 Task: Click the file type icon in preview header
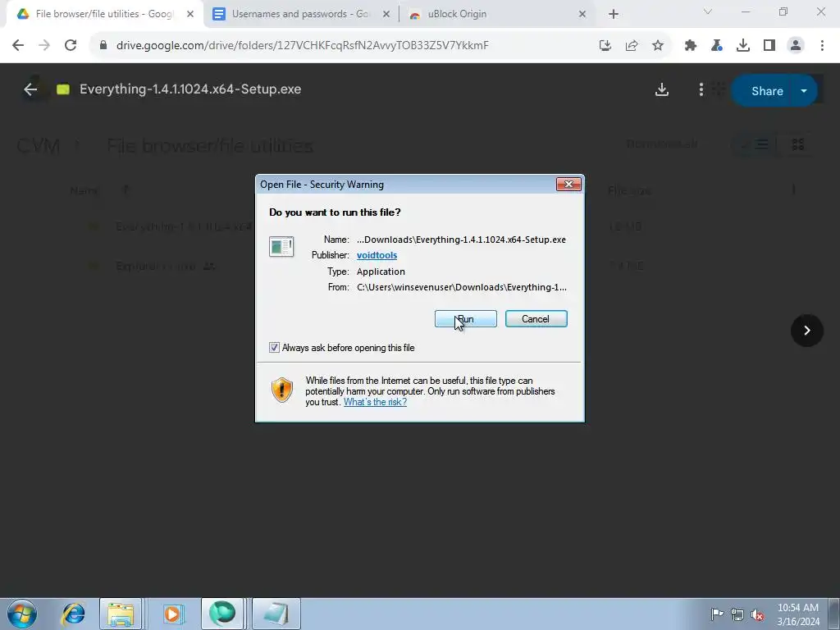point(63,89)
